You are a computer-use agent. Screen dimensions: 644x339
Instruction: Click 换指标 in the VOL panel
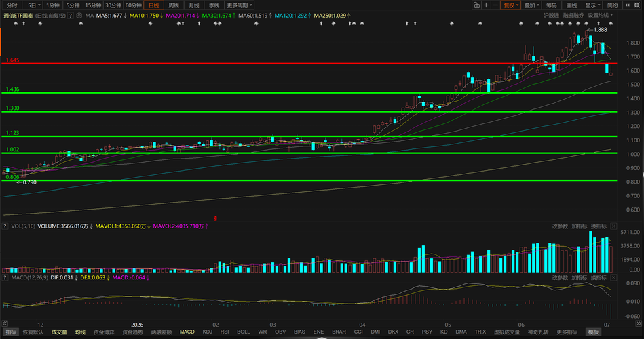pos(599,226)
